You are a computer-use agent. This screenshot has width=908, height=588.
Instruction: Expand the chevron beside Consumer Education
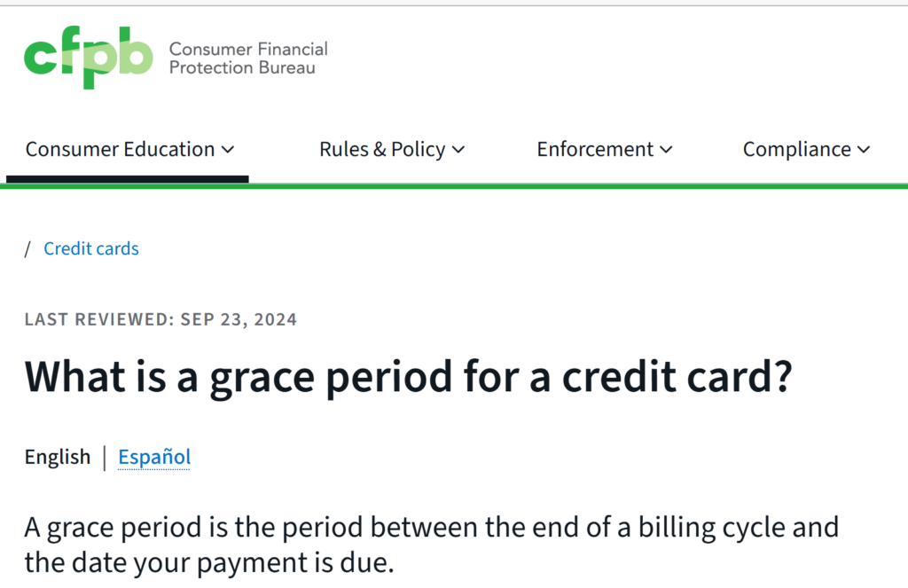(228, 150)
